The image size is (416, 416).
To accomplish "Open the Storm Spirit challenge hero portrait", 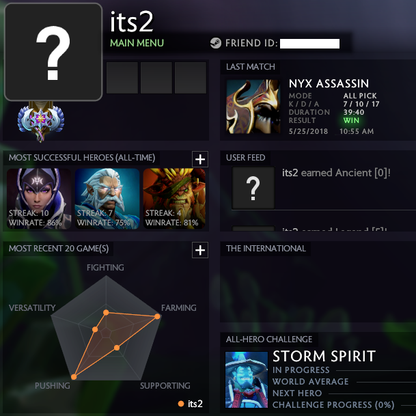I will [x=246, y=380].
